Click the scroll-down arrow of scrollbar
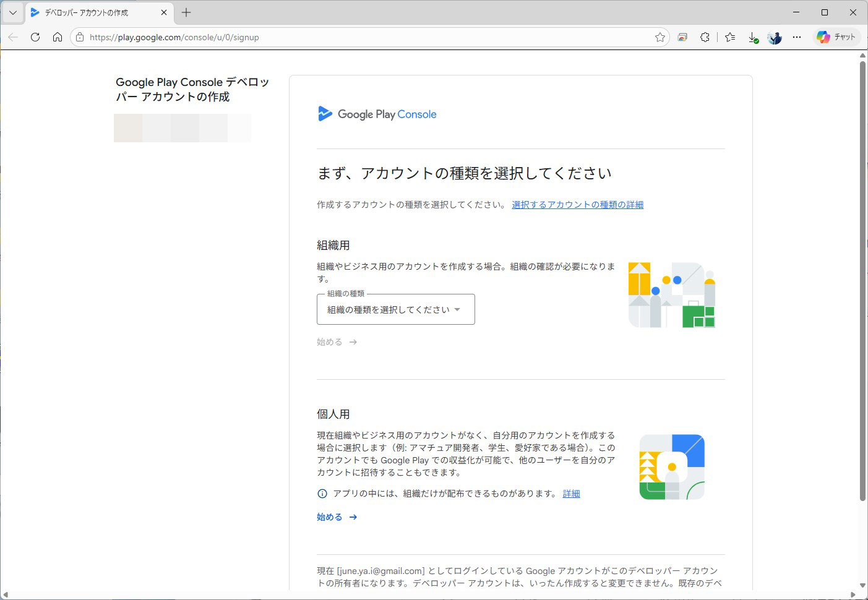Viewport: 868px width, 600px height. (862, 585)
